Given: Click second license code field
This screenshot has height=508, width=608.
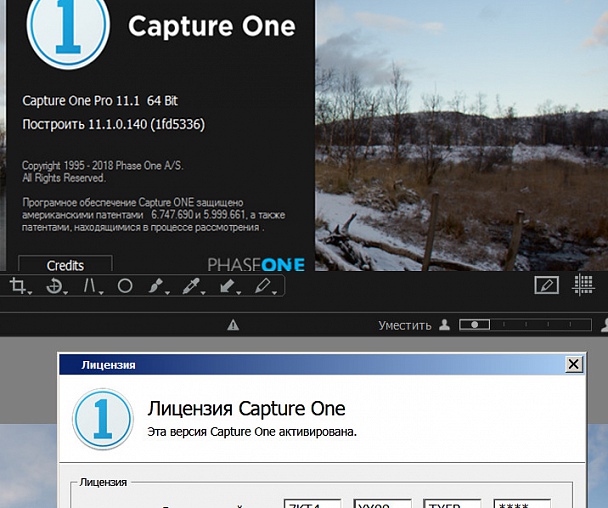Looking at the screenshot, I should [x=382, y=503].
